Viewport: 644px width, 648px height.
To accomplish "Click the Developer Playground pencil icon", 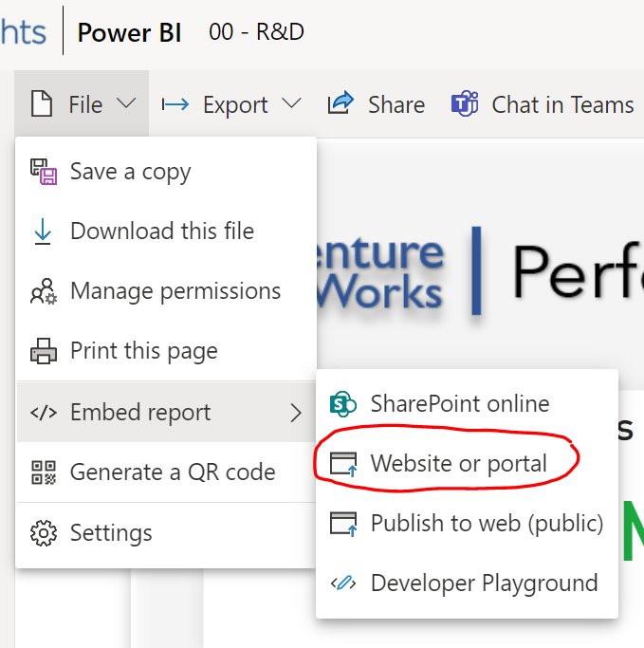I will (343, 583).
